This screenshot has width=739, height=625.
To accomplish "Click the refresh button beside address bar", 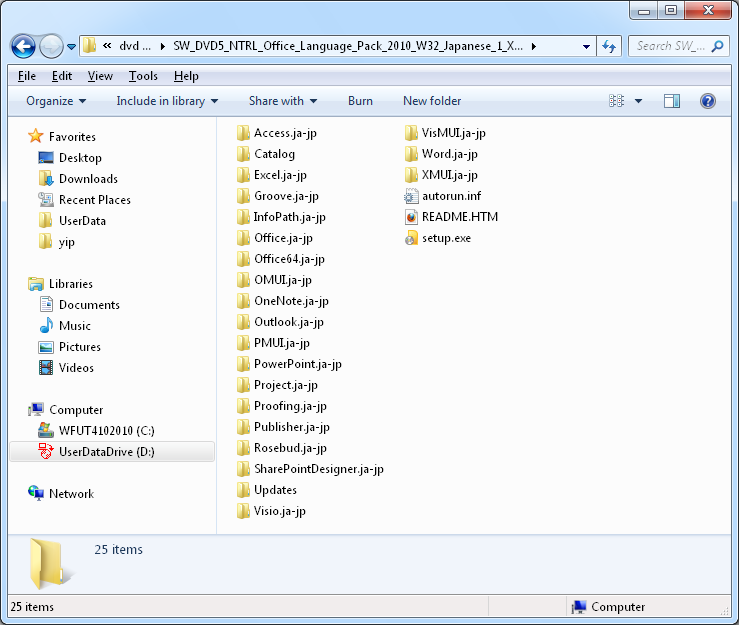I will [609, 46].
